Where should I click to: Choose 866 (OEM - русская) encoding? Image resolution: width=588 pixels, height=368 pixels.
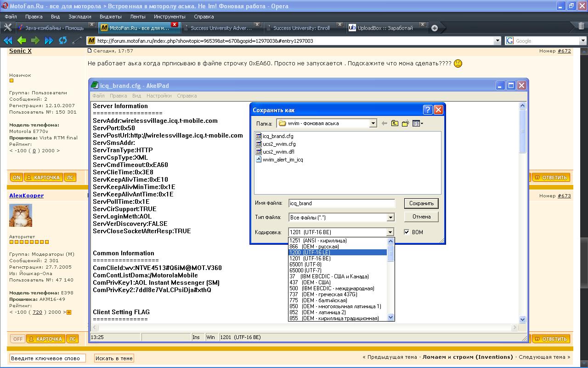(338, 247)
